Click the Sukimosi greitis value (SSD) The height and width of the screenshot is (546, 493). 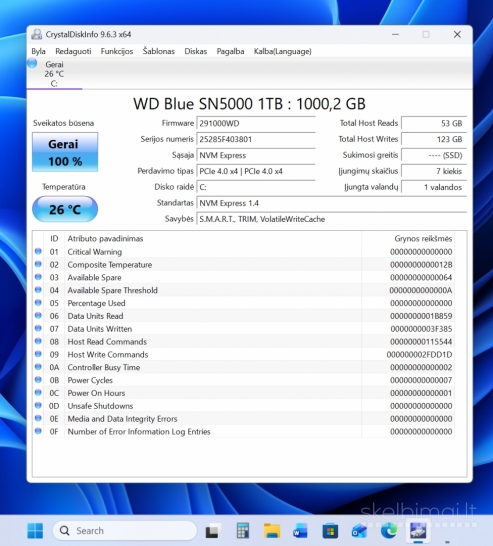(x=434, y=155)
